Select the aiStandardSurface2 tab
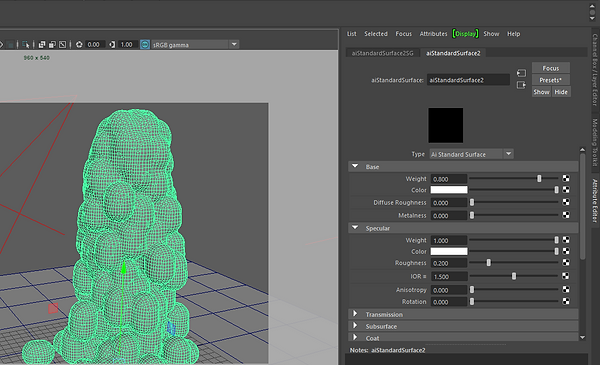The width and height of the screenshot is (600, 365). coord(453,53)
